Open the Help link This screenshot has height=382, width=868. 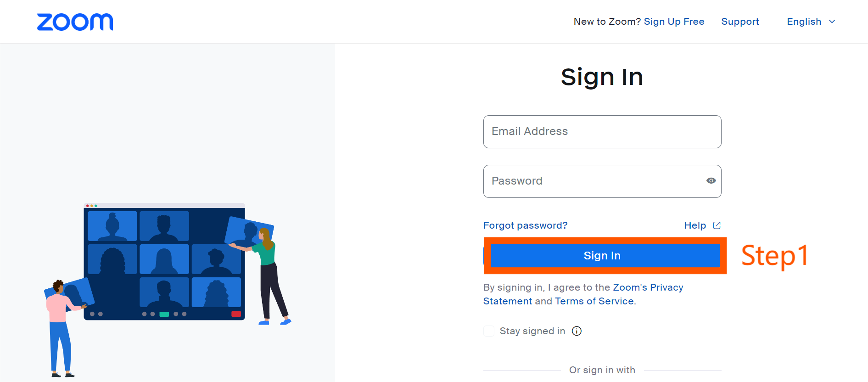coord(695,225)
